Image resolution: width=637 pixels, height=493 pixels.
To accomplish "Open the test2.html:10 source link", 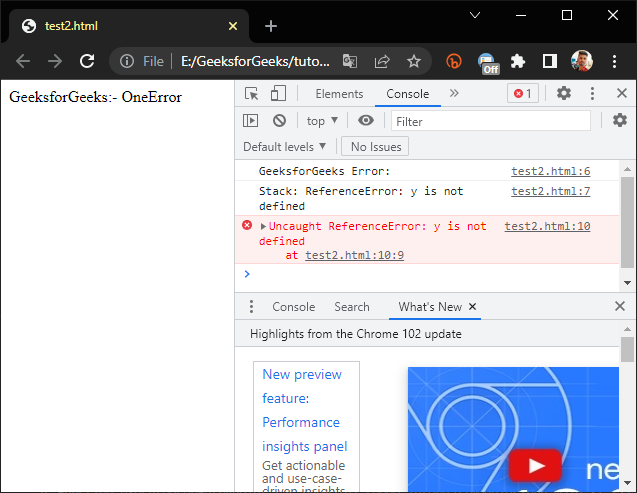I will pos(547,226).
